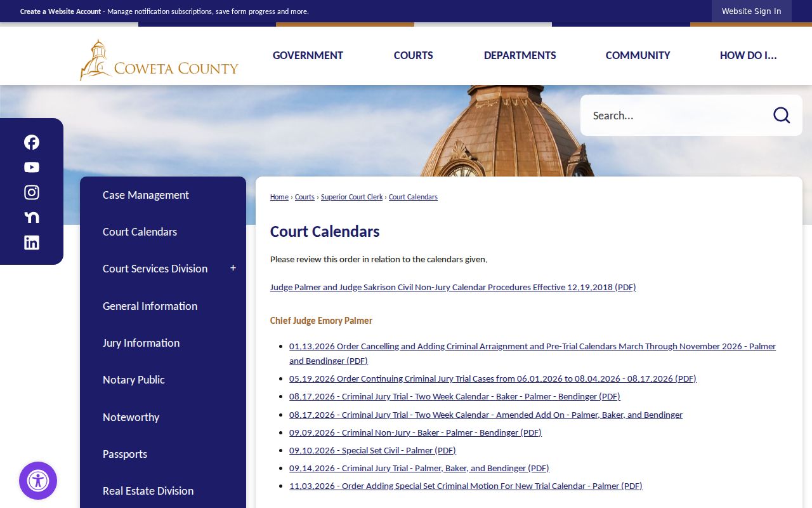Viewport: 812px width, 508px height.
Task: Open Notary Public in the sidebar
Action: (x=133, y=380)
